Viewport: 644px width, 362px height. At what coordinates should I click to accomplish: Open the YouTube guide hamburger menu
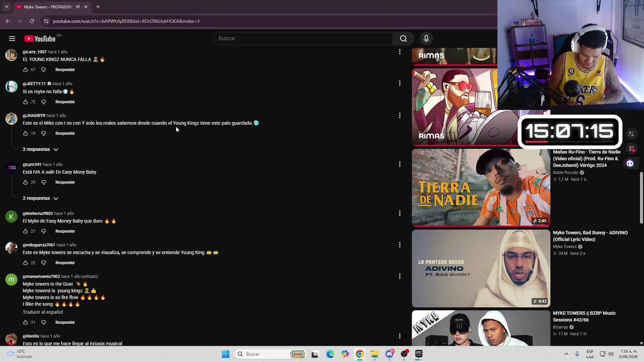pyautogui.click(x=12, y=39)
